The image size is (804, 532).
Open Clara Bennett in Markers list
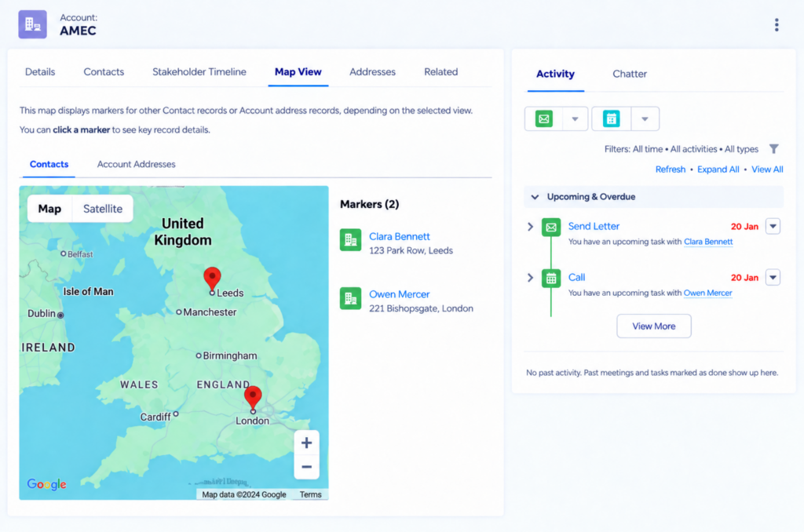(400, 236)
